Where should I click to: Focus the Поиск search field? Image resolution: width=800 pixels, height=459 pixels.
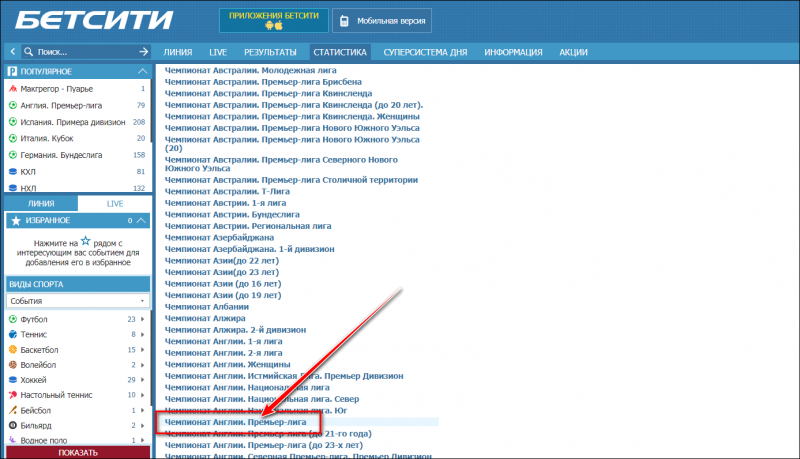click(86, 52)
